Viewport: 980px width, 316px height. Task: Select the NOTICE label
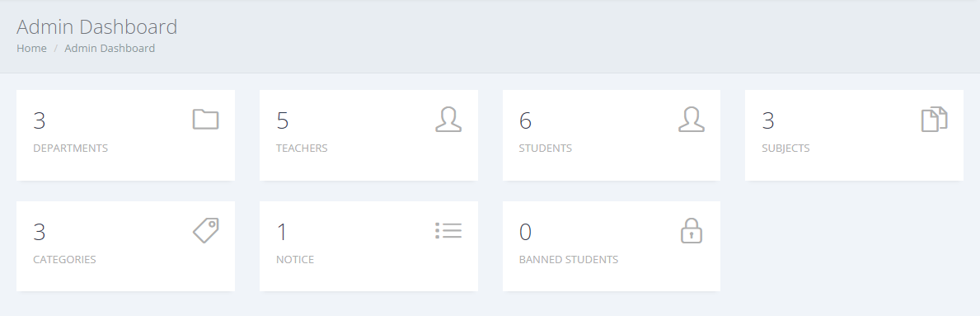click(295, 260)
